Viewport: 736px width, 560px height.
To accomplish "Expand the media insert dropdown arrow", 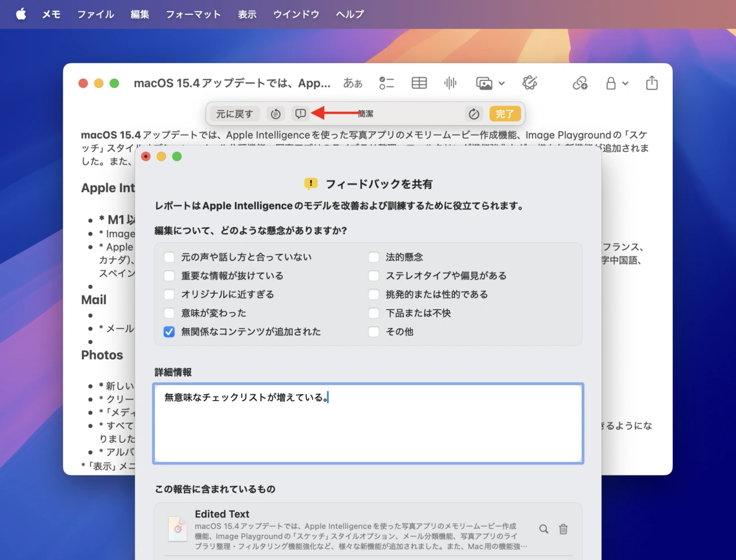I will (x=501, y=83).
